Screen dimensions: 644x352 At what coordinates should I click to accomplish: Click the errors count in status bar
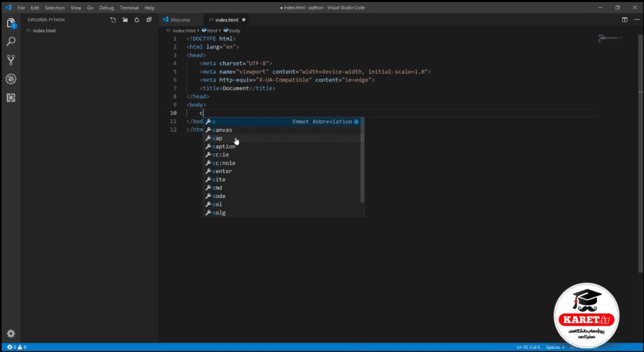point(12,347)
